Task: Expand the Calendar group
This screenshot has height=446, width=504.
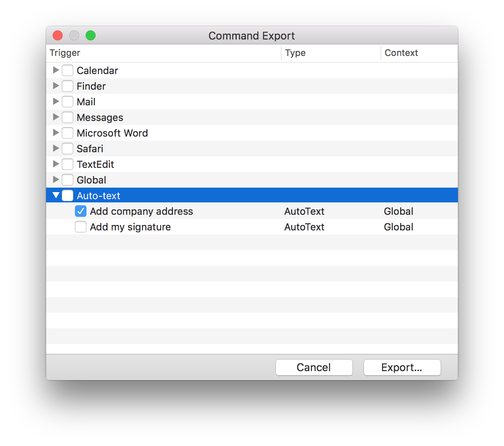Action: [56, 70]
